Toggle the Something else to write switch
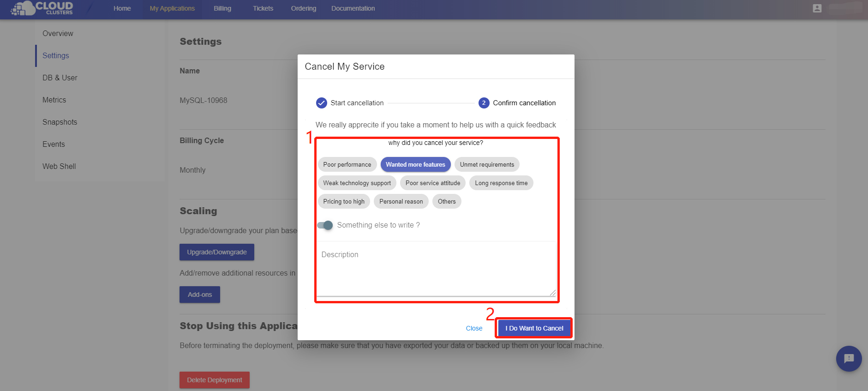This screenshot has width=868, height=391. click(x=325, y=225)
